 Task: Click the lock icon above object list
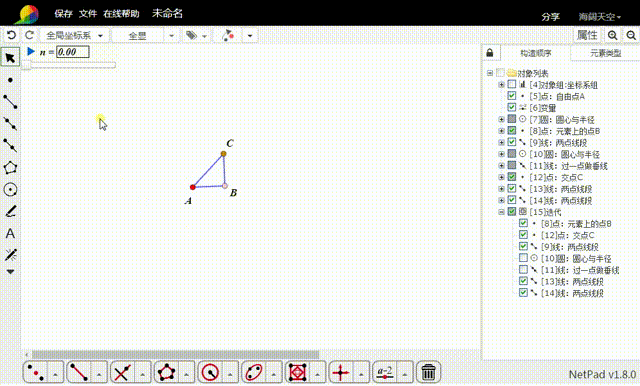point(490,53)
